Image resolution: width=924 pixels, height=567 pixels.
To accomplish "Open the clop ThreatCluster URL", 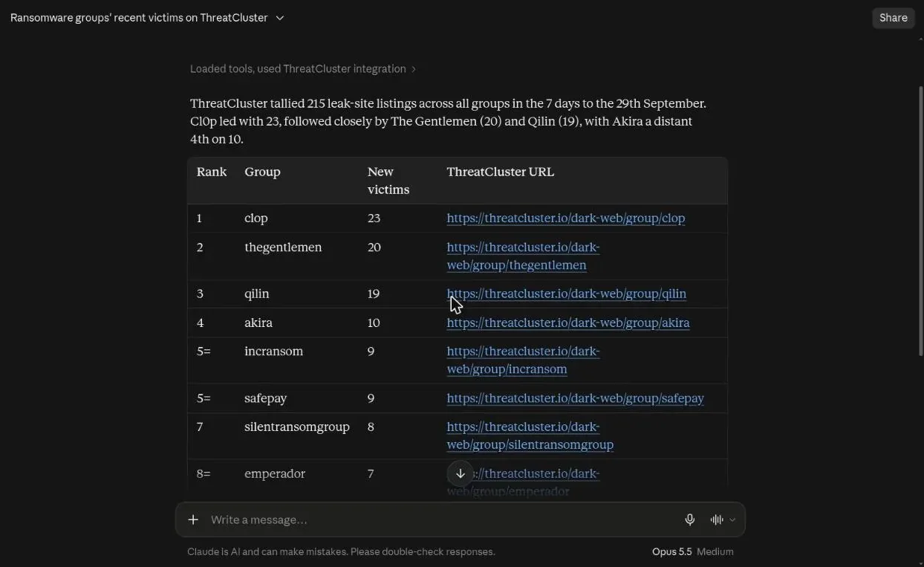I will (566, 218).
